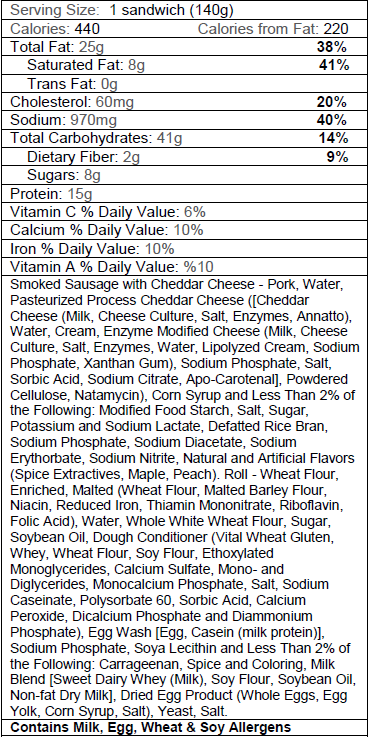Select the Iron % Daily Value row
This screenshot has width=369, height=738.
tap(184, 249)
